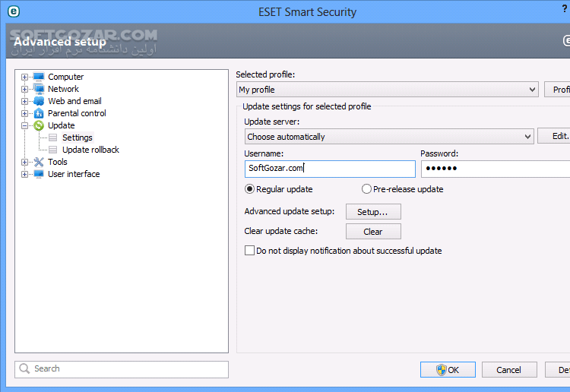
Task: Expand the Computer tree node
Action: 24,77
